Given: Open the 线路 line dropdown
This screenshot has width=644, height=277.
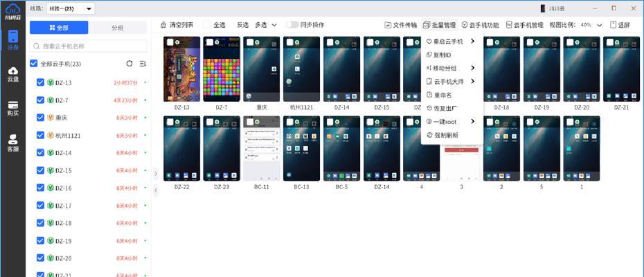Looking at the screenshot, I should [x=70, y=8].
